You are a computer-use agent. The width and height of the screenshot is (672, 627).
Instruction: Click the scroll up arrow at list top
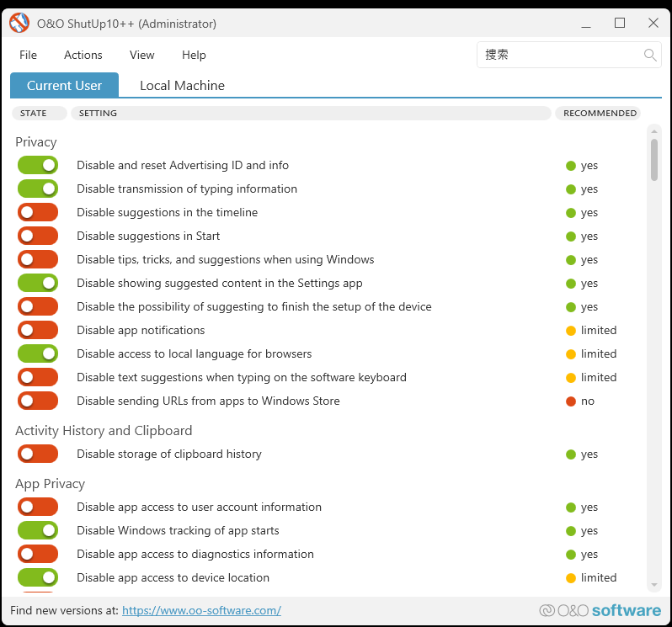coord(653,131)
